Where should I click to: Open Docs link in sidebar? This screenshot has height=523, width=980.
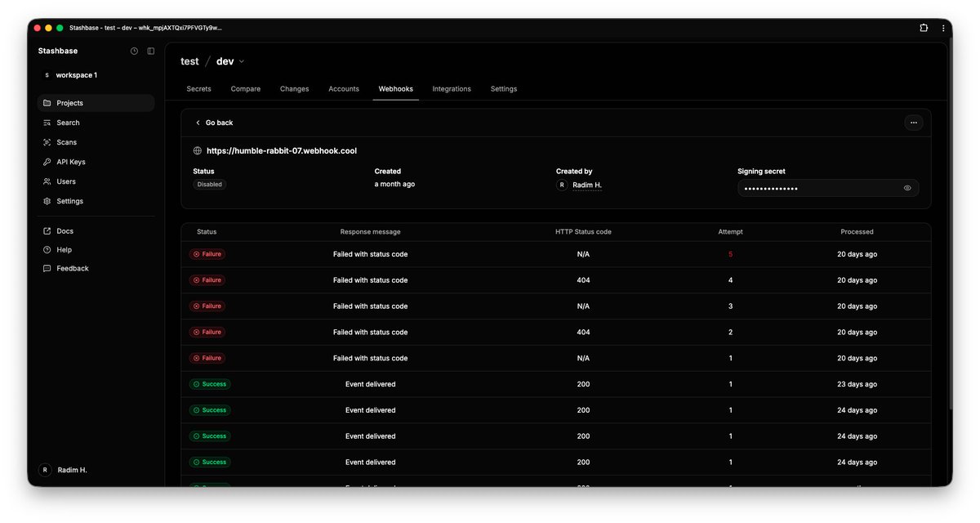(x=96, y=231)
